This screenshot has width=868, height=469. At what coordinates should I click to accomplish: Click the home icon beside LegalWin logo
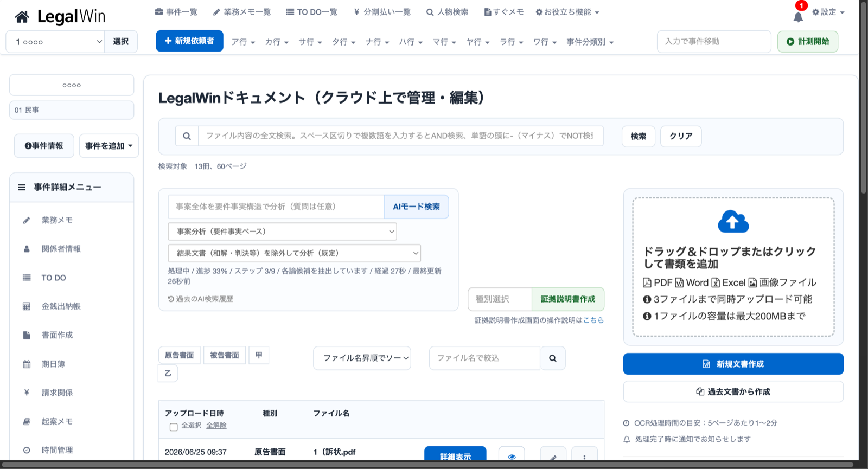point(22,17)
